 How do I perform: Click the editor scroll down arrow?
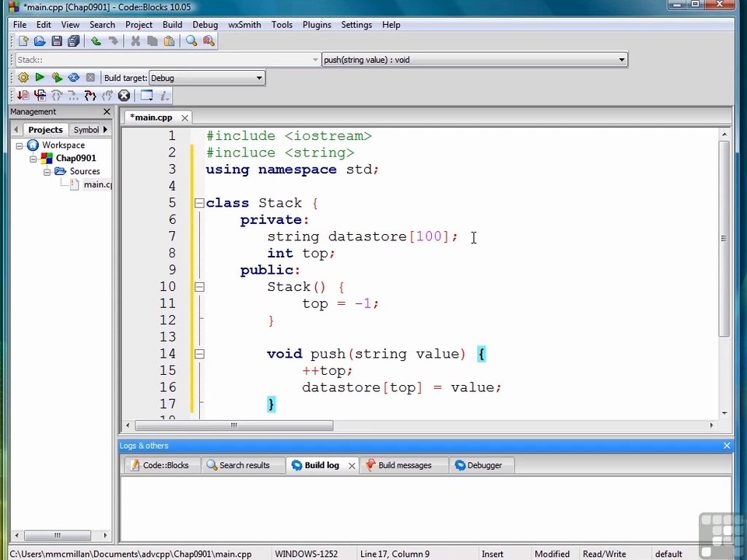(724, 414)
